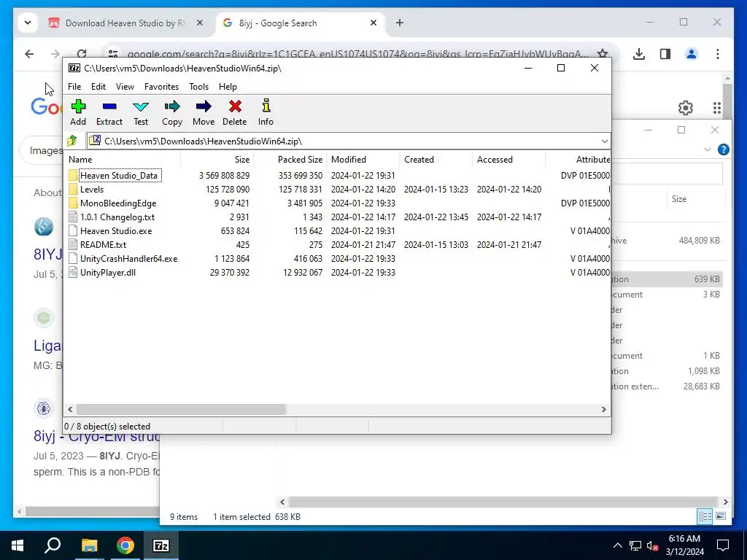Click the 7-Zip horizontal scrollbar thumb

181,409
